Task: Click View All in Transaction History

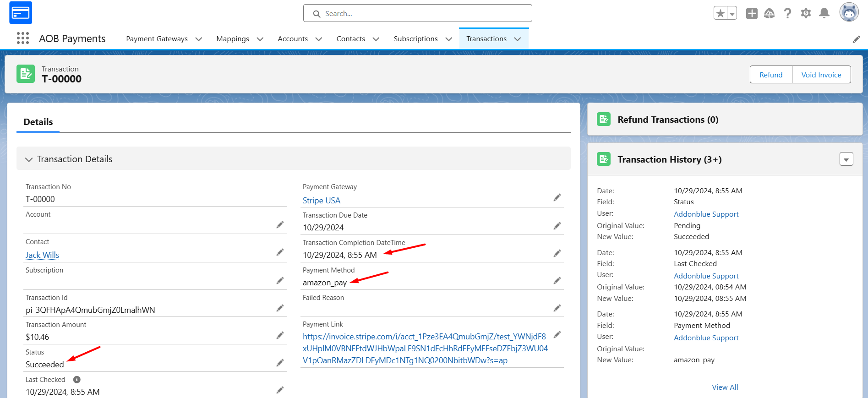Action: 725,387
